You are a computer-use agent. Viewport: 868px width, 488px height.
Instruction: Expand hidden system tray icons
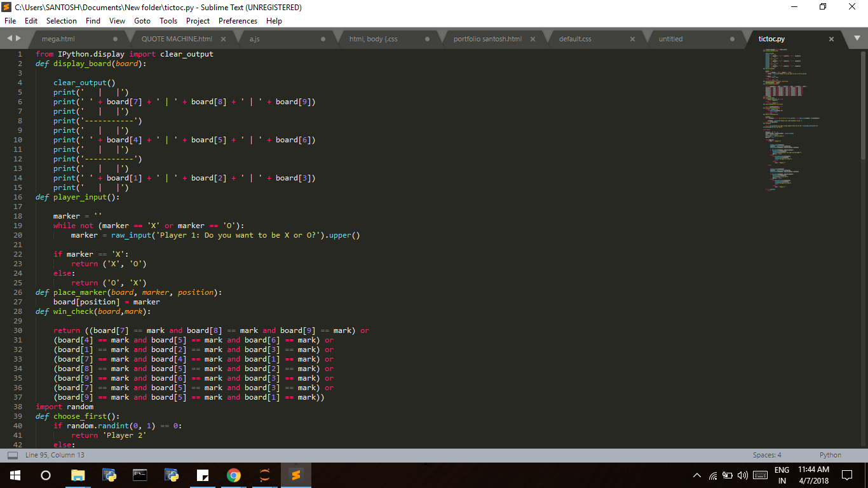(697, 475)
